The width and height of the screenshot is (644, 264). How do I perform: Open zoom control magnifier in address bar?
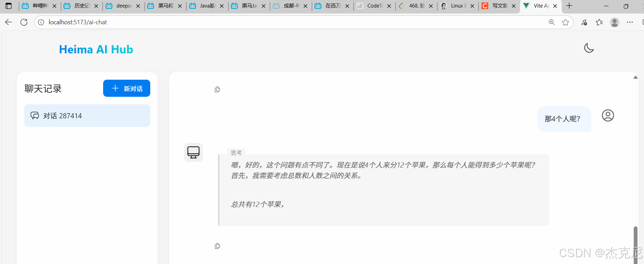pyautogui.click(x=551, y=22)
